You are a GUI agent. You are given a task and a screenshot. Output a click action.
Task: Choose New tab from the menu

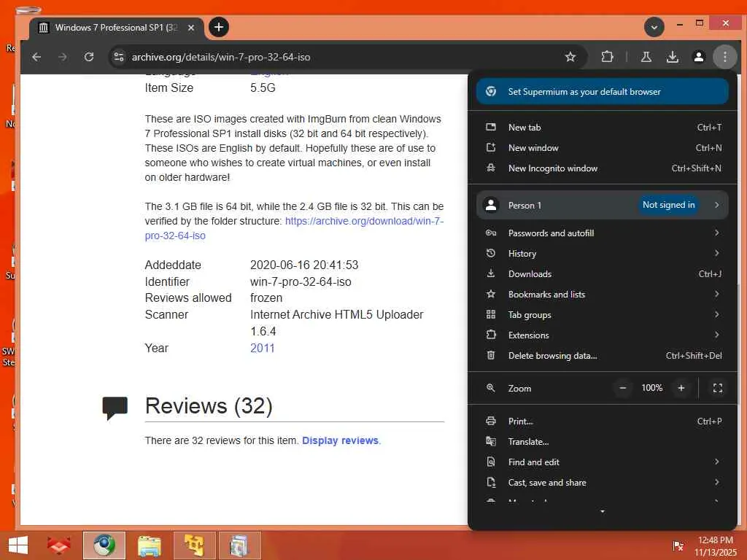602,127
